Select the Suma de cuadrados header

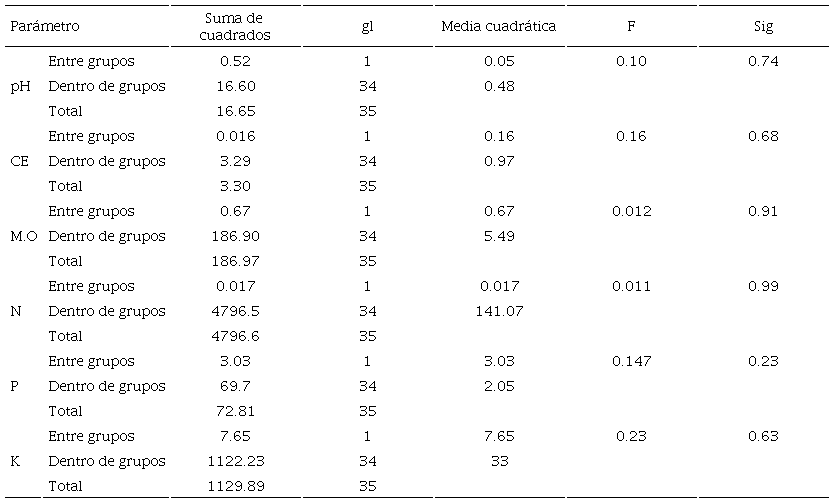237,26
